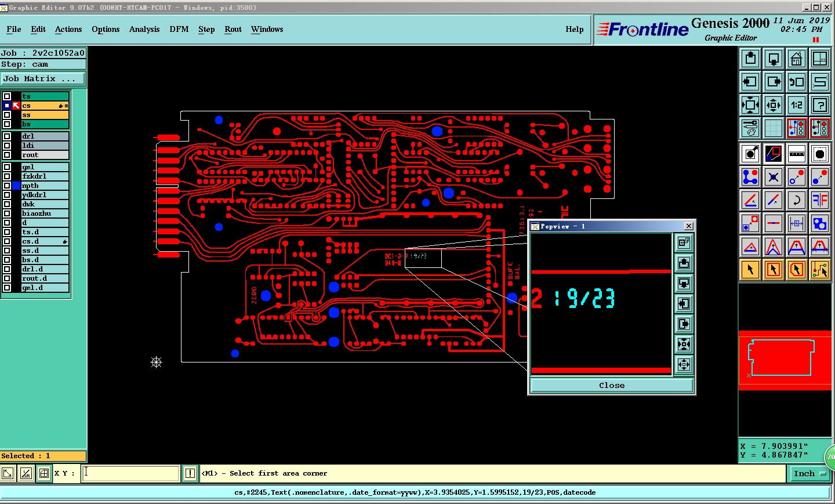Click the mirror F flip icon
The image size is (835, 504).
coord(819,200)
